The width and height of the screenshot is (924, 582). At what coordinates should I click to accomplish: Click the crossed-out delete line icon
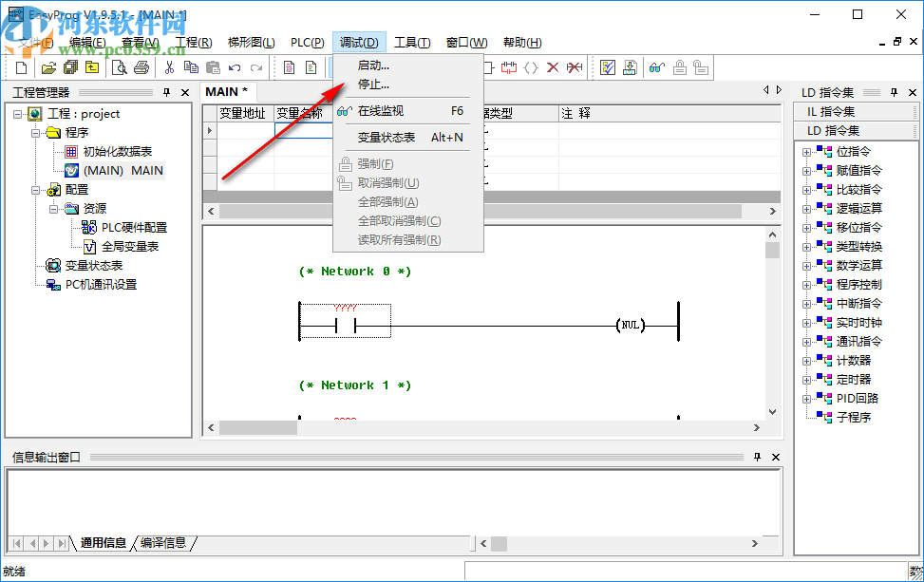click(x=574, y=67)
